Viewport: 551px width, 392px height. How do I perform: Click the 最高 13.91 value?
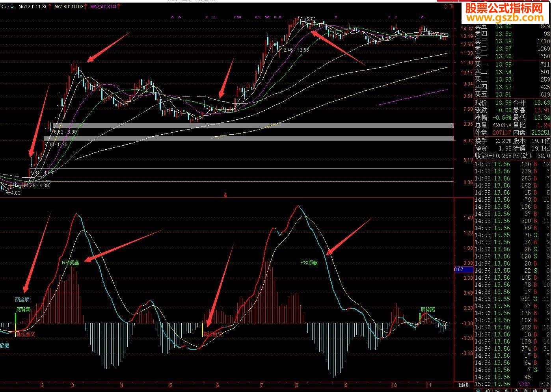click(542, 110)
